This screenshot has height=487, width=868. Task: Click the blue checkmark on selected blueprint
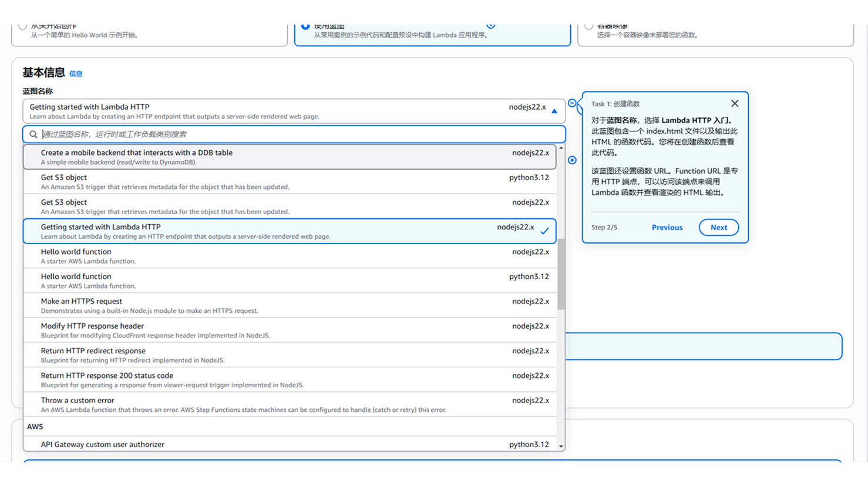[544, 231]
